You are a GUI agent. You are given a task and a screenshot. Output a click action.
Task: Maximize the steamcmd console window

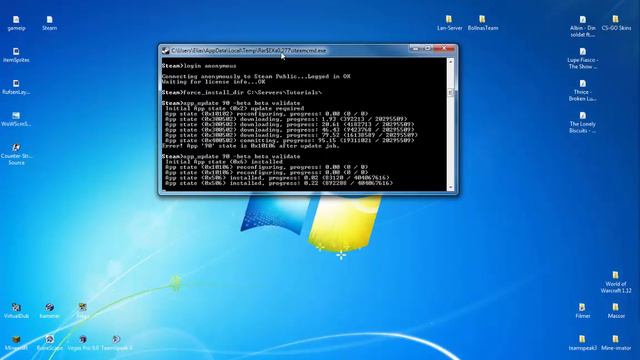(x=427, y=49)
